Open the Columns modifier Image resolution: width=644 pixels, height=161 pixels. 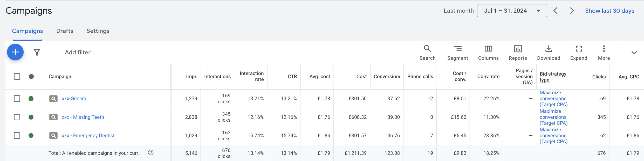pyautogui.click(x=488, y=53)
